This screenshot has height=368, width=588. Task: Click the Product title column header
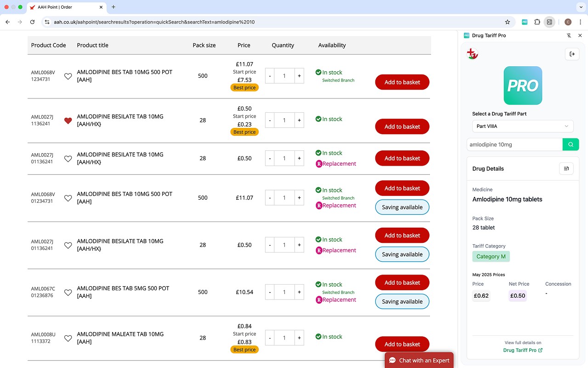pyautogui.click(x=93, y=45)
